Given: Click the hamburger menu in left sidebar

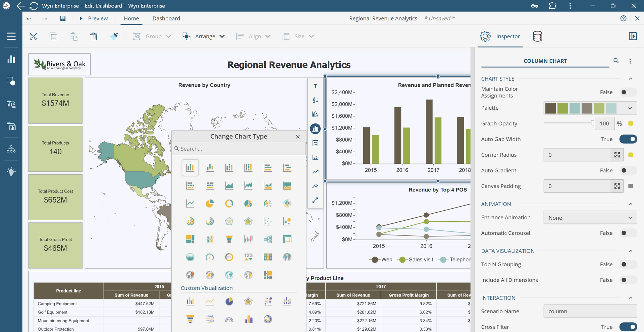Looking at the screenshot, I should click(11, 36).
